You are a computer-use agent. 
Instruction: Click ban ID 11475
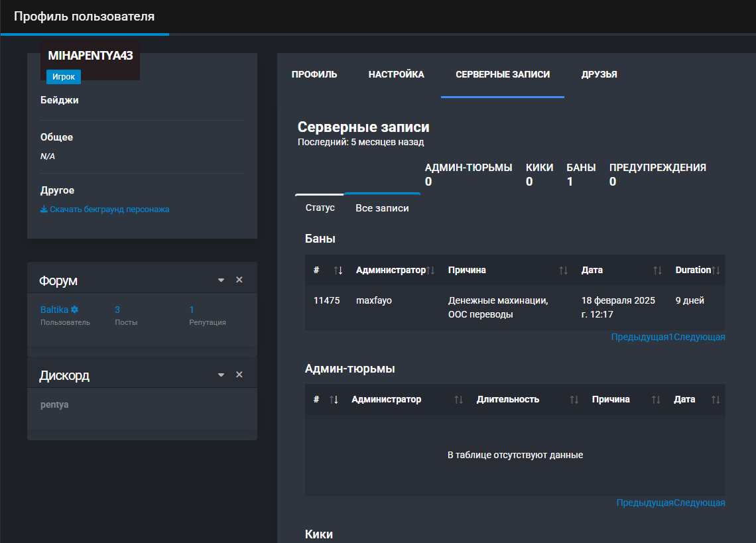(327, 300)
